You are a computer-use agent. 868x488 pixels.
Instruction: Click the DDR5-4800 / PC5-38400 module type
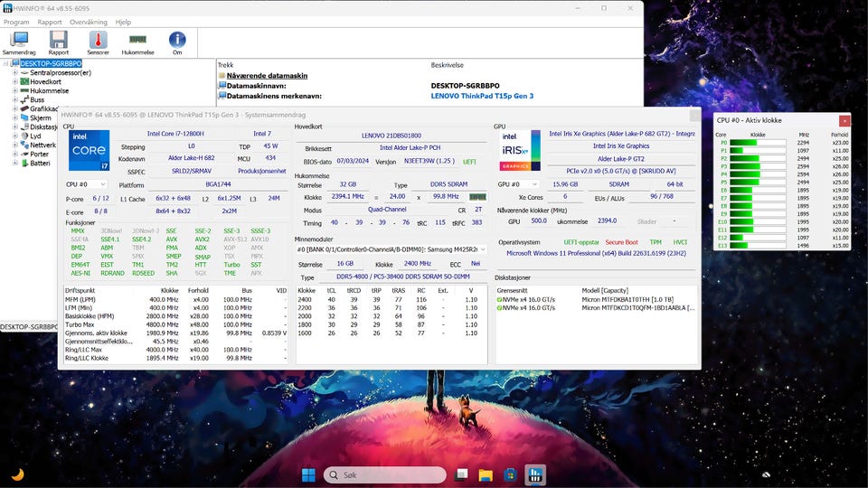point(402,277)
